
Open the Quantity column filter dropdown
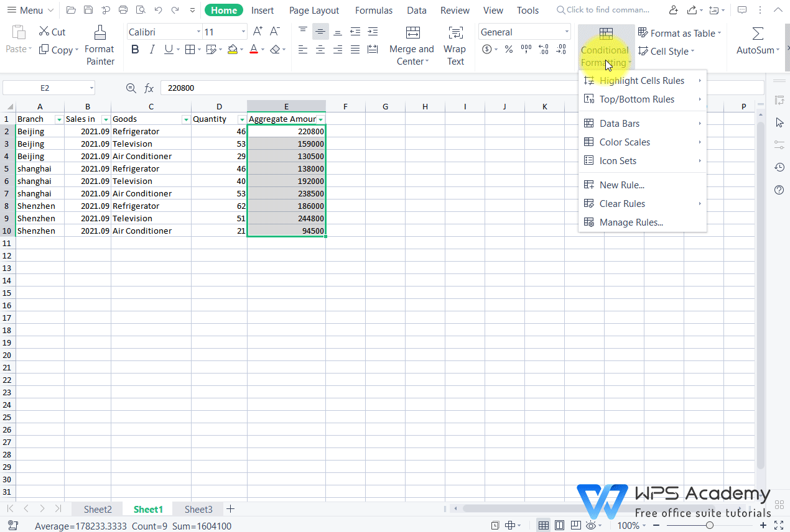[242, 119]
